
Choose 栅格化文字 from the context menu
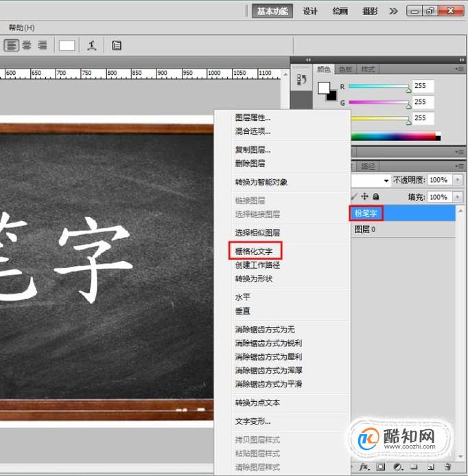click(254, 251)
